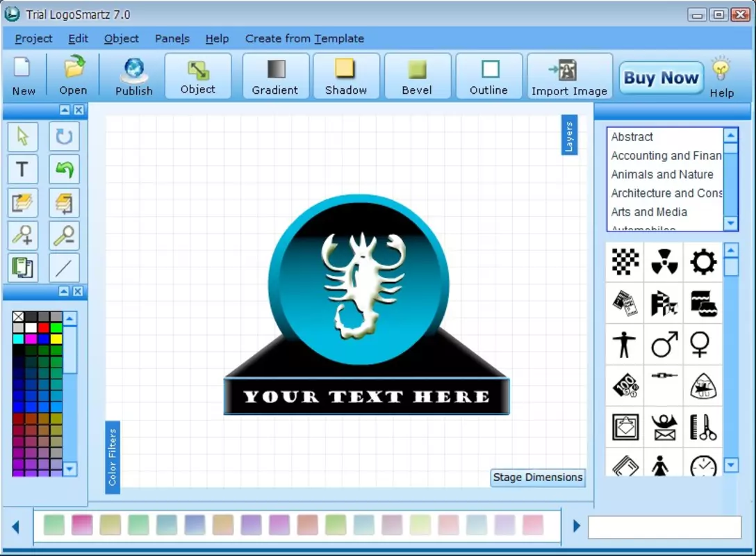
Task: Select the arrow selection tool
Action: coord(23,136)
